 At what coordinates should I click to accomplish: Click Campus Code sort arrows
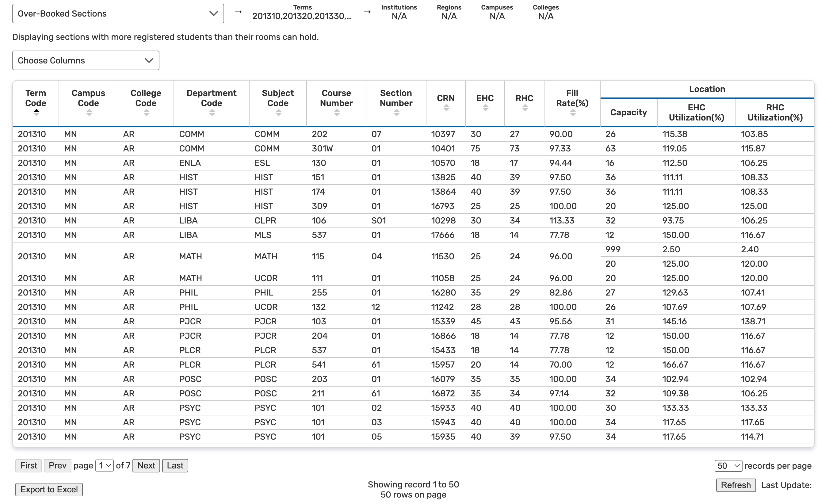pyautogui.click(x=89, y=113)
